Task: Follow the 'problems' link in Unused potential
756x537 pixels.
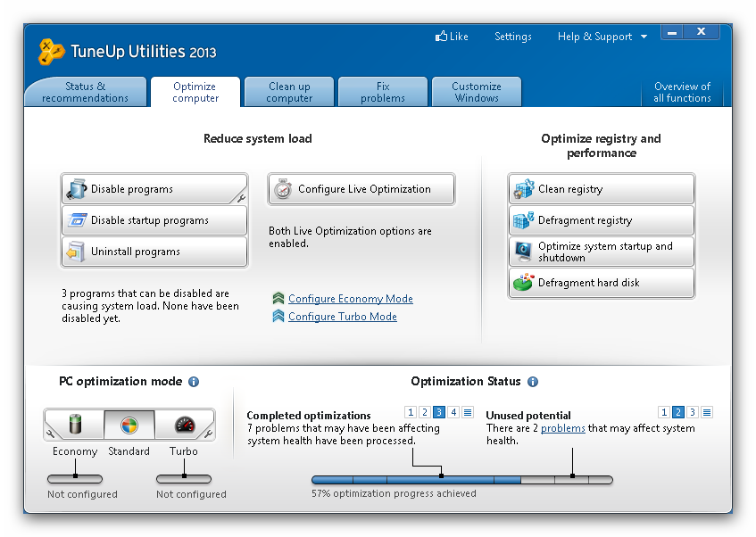Action: tap(562, 428)
